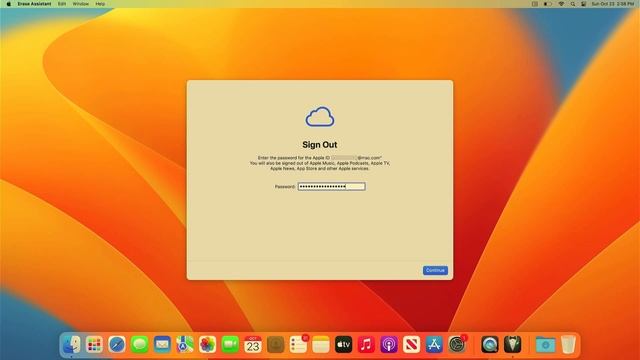The width and height of the screenshot is (640, 360).
Task: Launch App Store from the Dock
Action: [x=434, y=344]
